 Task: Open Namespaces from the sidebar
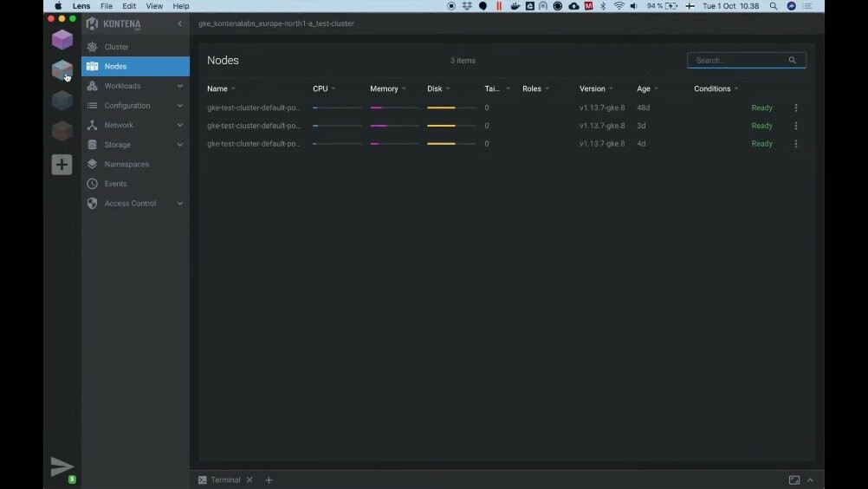(126, 164)
